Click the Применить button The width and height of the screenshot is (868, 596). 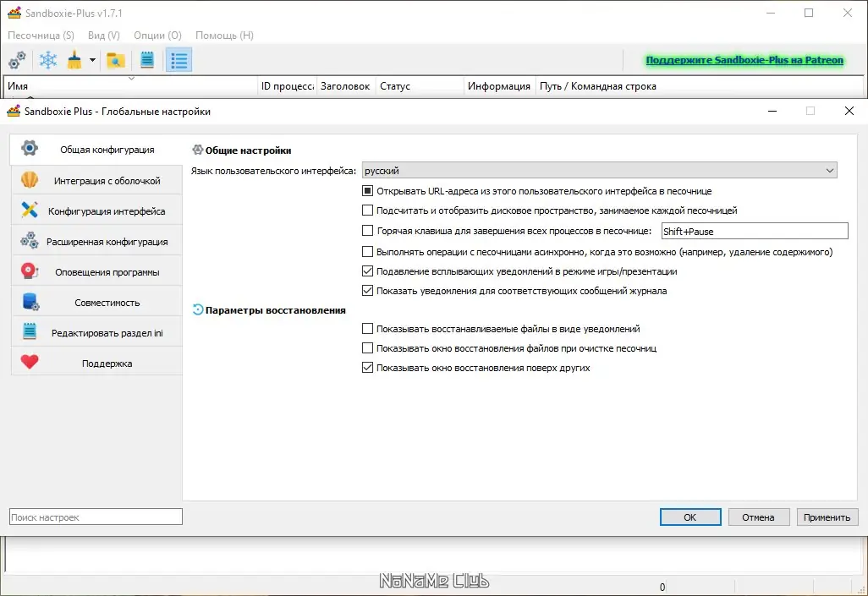827,517
